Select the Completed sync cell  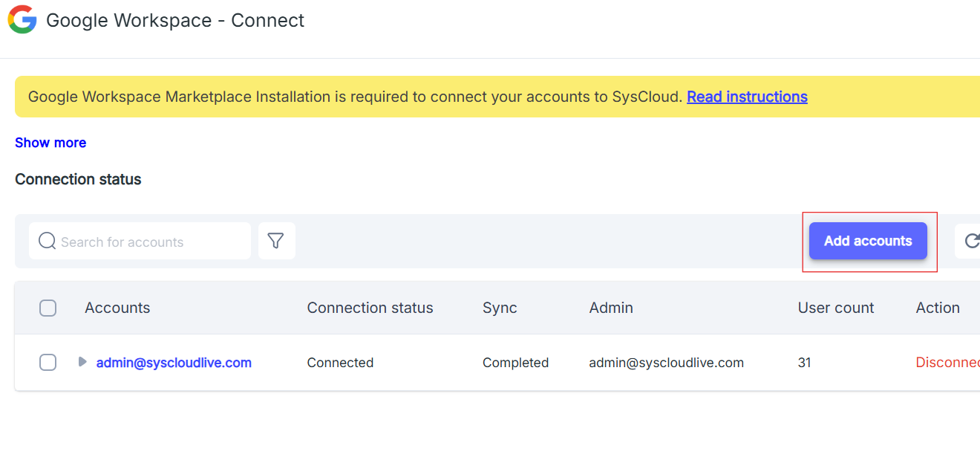515,363
